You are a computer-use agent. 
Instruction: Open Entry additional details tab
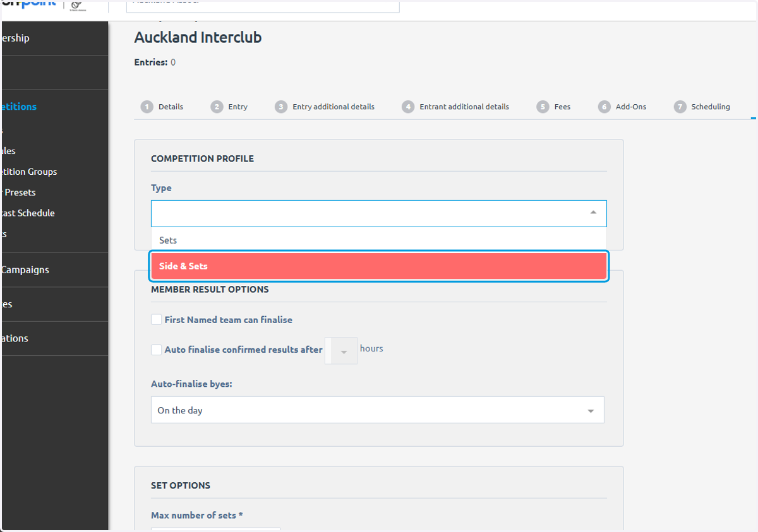(334, 107)
